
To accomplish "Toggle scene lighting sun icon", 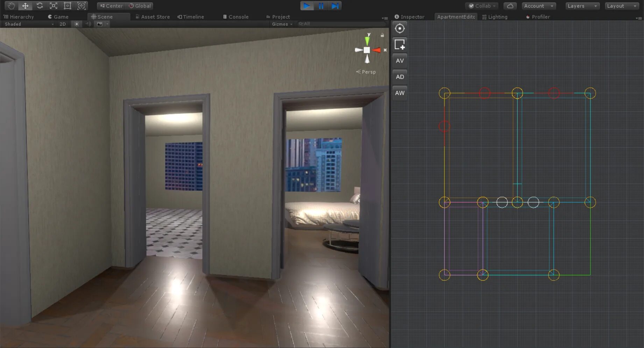I will click(77, 24).
